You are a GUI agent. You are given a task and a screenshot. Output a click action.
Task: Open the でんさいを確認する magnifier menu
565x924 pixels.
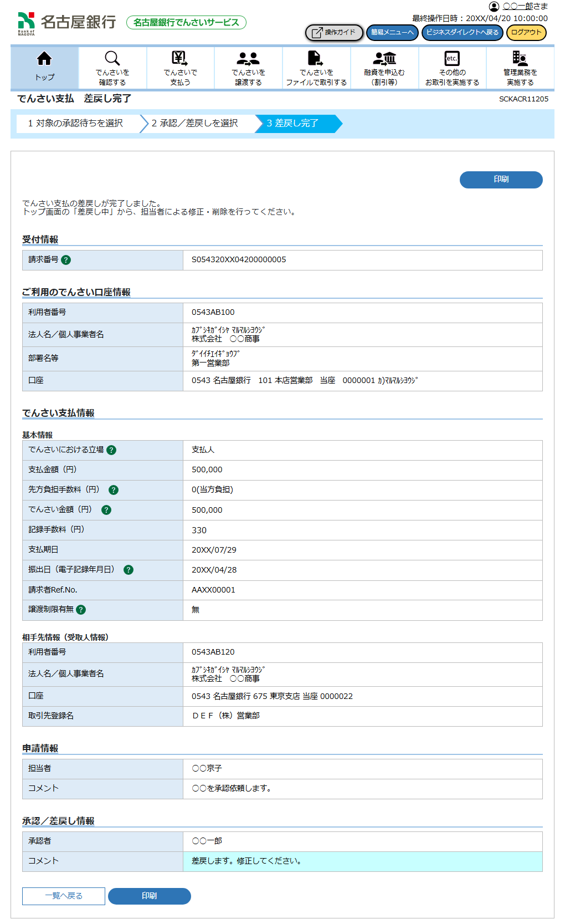[112, 59]
